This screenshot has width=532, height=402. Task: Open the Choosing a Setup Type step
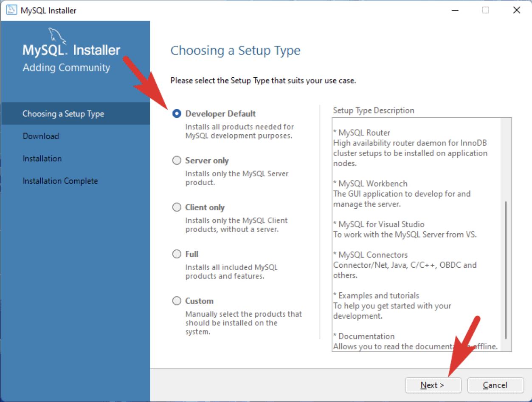[63, 114]
